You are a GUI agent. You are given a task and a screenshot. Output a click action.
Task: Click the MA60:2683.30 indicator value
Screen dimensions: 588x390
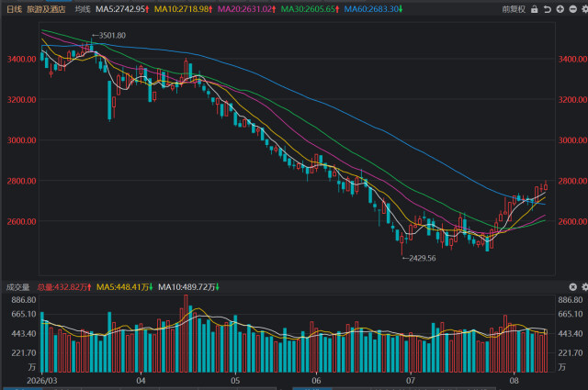(x=374, y=9)
